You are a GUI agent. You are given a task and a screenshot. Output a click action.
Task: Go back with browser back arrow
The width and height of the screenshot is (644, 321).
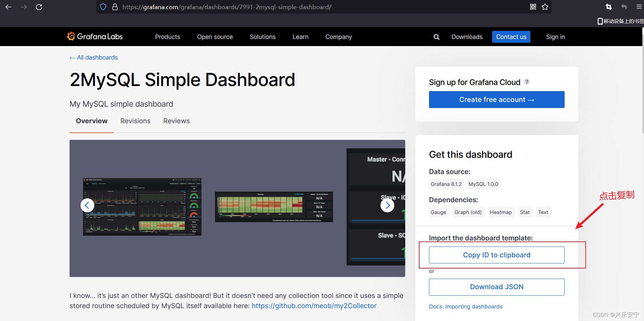[x=8, y=7]
